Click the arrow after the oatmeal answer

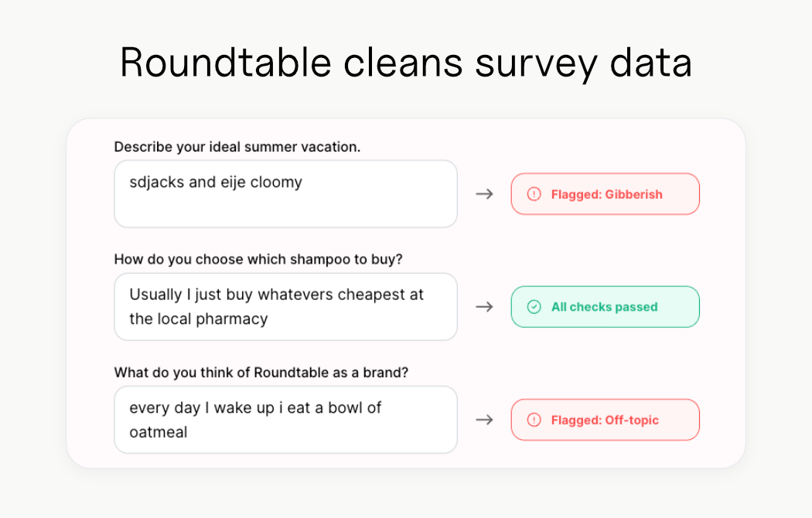[485, 420]
